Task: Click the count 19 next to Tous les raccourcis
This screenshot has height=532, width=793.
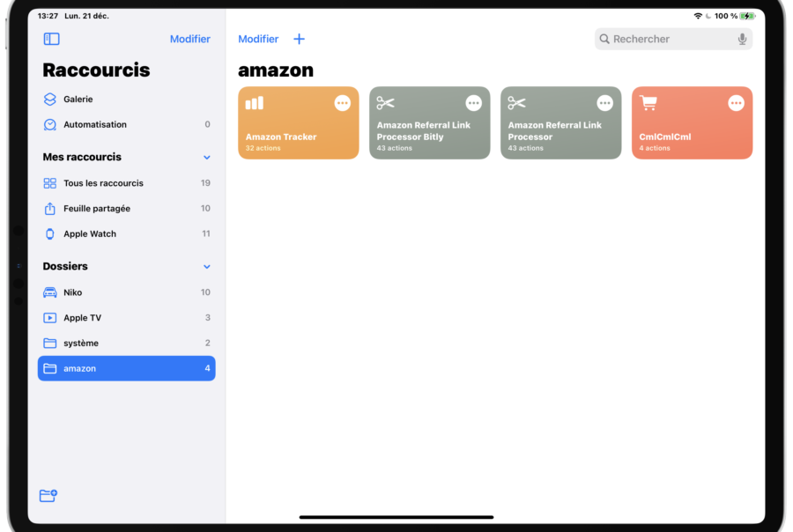Action: pos(205,183)
